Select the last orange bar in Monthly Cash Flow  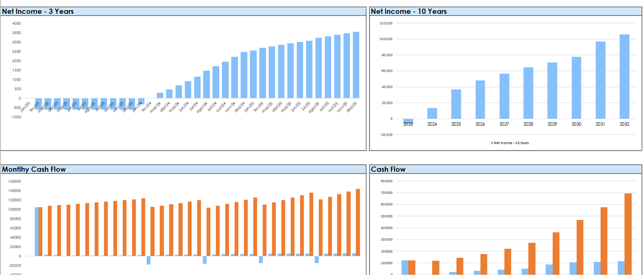click(x=358, y=222)
